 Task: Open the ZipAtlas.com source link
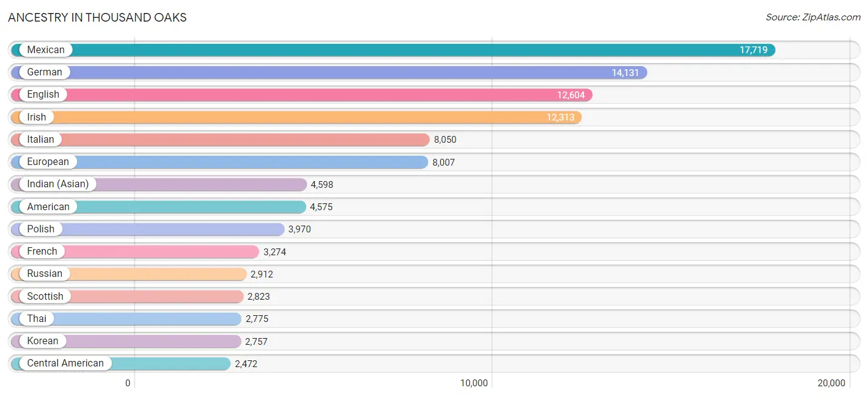pos(813,17)
